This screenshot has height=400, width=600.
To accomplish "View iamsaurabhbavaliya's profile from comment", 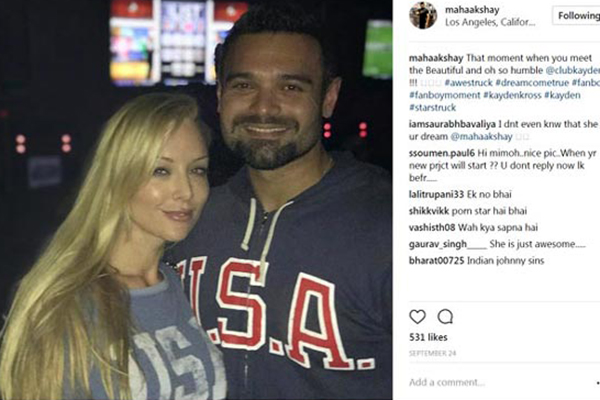I will pyautogui.click(x=452, y=124).
